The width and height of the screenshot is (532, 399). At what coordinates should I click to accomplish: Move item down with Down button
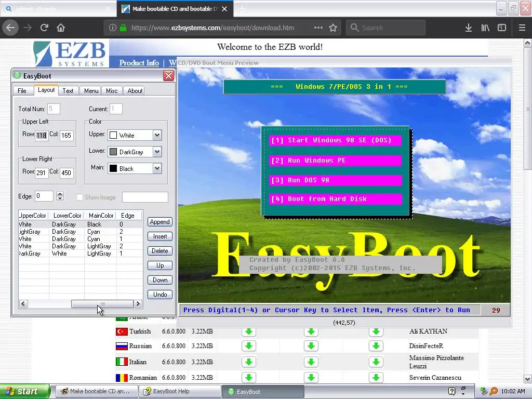[x=160, y=280]
